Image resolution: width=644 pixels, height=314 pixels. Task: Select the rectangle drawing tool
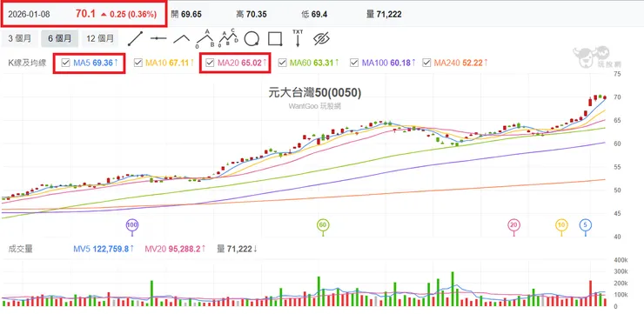(x=275, y=38)
